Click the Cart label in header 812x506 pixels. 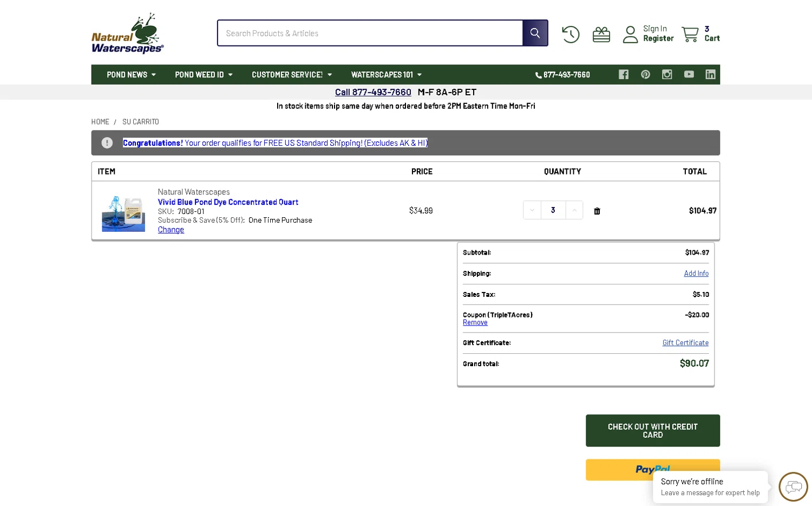(712, 38)
